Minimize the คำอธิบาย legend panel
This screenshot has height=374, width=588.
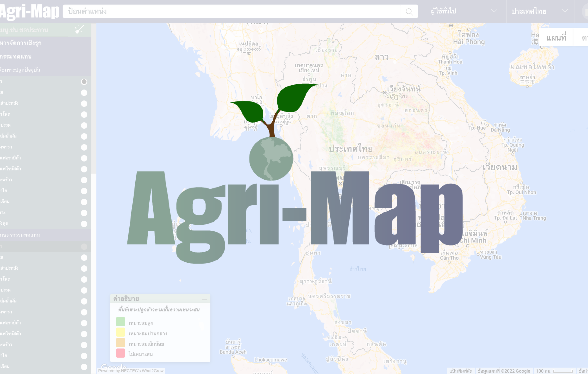coord(204,299)
